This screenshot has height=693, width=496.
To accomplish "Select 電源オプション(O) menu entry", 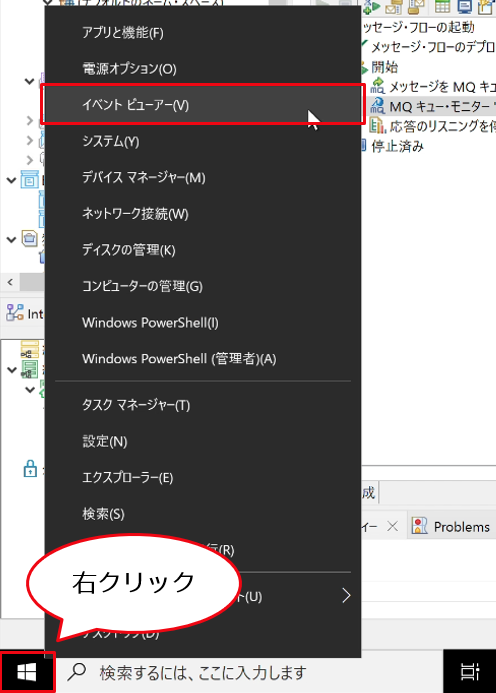I will (202, 69).
